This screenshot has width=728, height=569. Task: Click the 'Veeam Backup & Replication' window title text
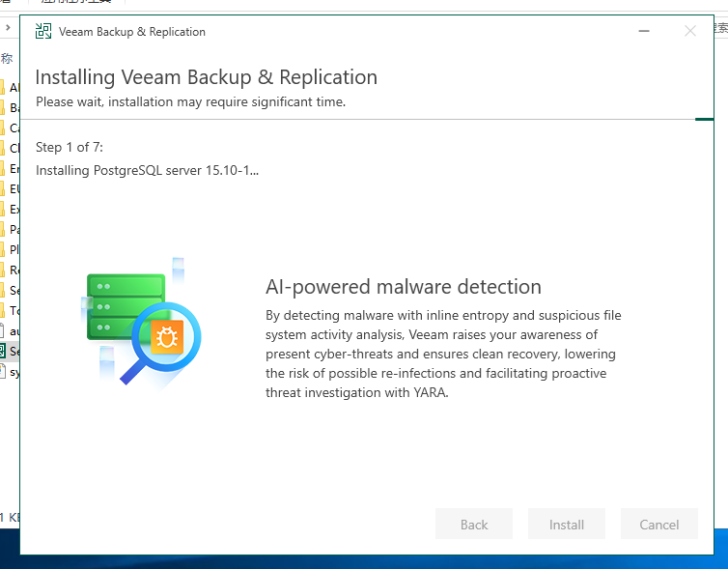click(x=132, y=32)
